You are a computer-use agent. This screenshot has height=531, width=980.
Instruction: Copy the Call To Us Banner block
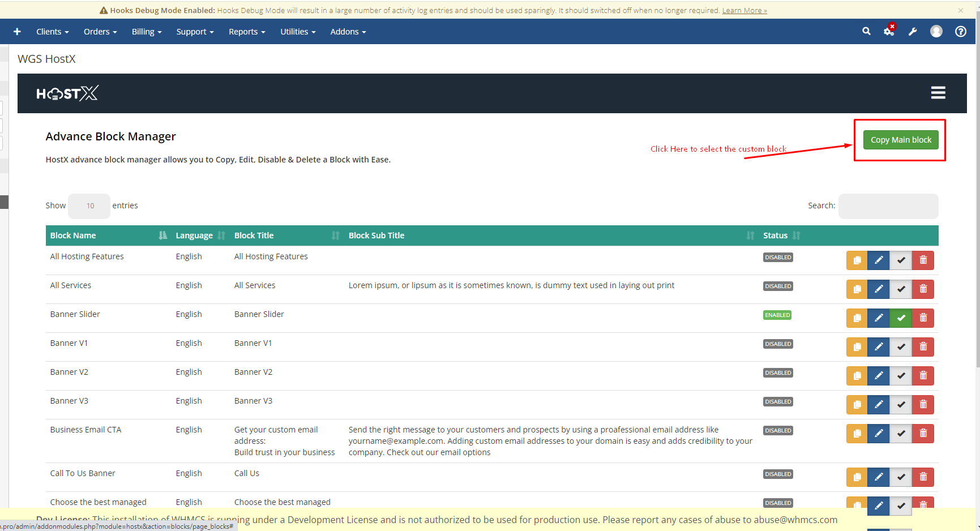pyautogui.click(x=857, y=477)
